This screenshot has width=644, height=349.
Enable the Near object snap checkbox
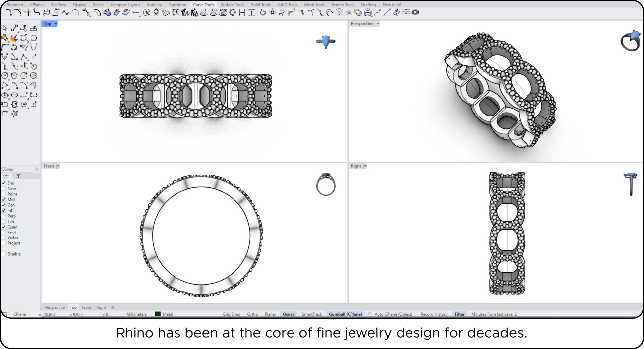[x=4, y=189]
